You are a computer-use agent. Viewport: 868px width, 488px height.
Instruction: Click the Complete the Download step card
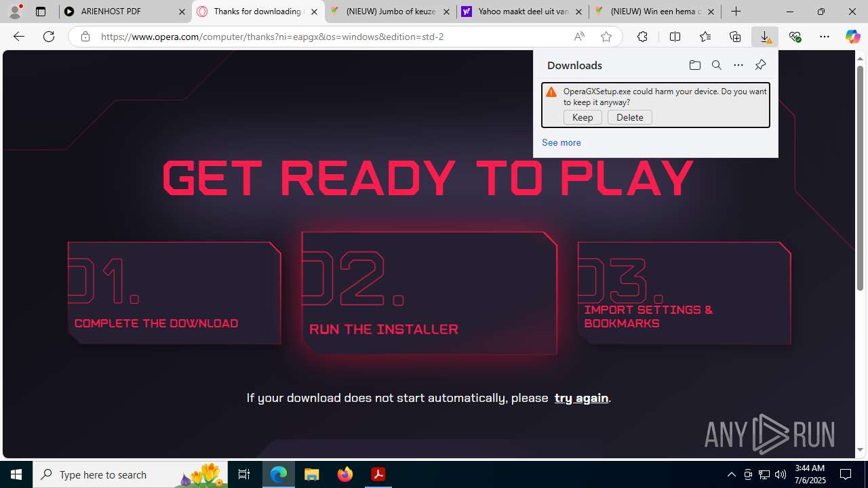click(x=174, y=293)
